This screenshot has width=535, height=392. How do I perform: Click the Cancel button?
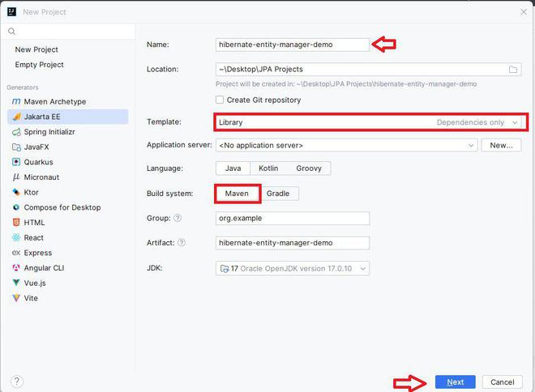[x=503, y=382]
